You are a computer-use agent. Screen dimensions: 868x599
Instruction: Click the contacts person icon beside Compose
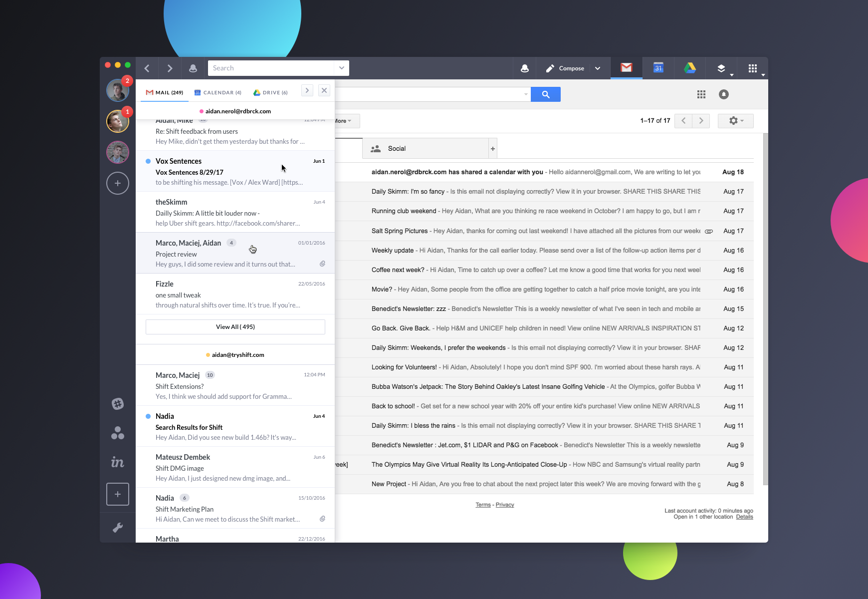pos(524,68)
